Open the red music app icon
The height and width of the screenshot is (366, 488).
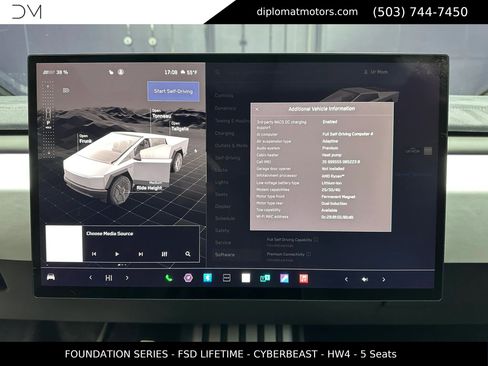(304, 278)
